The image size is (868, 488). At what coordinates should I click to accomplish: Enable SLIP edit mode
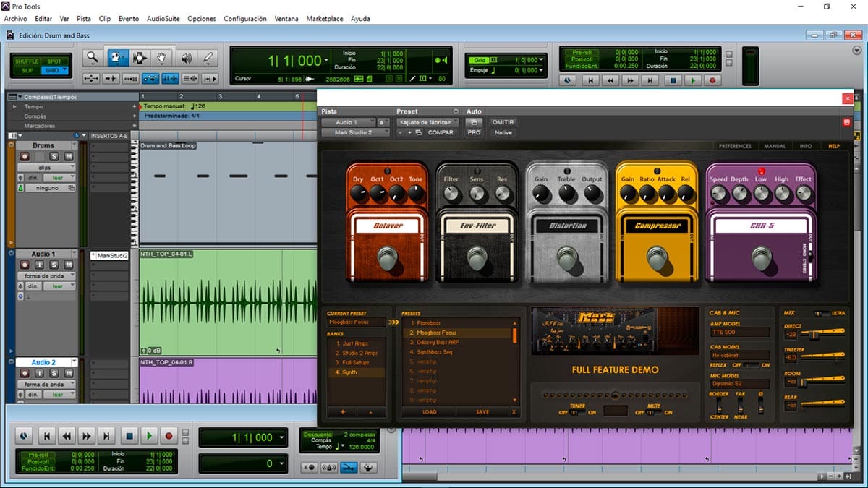pyautogui.click(x=27, y=71)
